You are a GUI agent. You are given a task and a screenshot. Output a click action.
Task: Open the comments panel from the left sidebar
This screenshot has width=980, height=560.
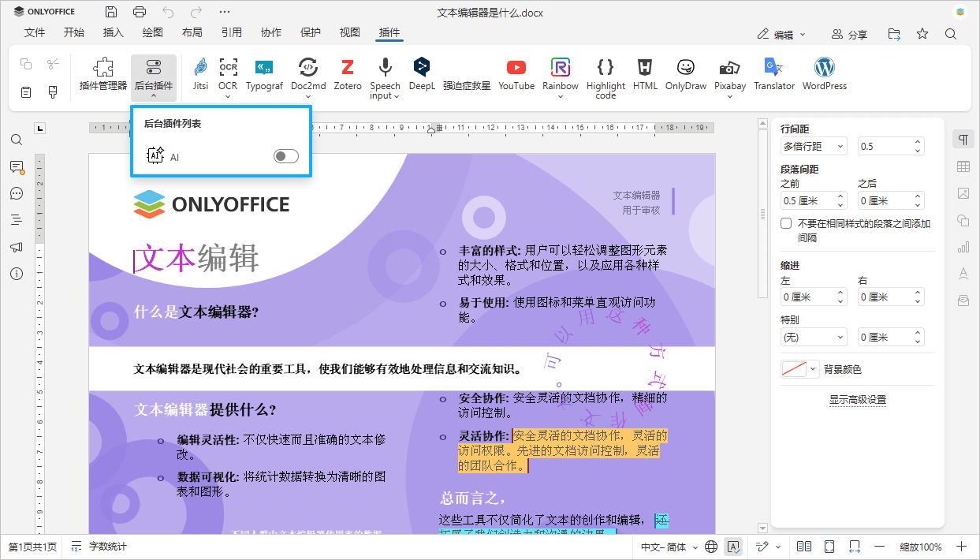(17, 166)
